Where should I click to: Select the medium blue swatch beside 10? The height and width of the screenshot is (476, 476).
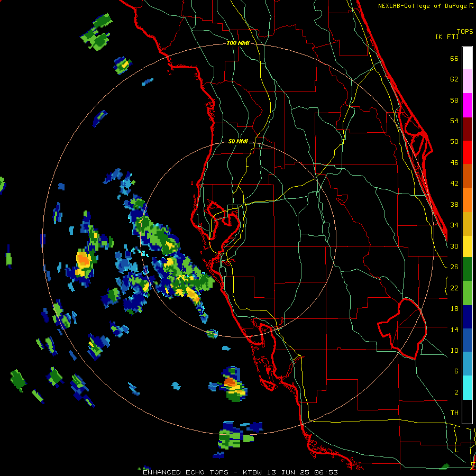click(x=467, y=340)
